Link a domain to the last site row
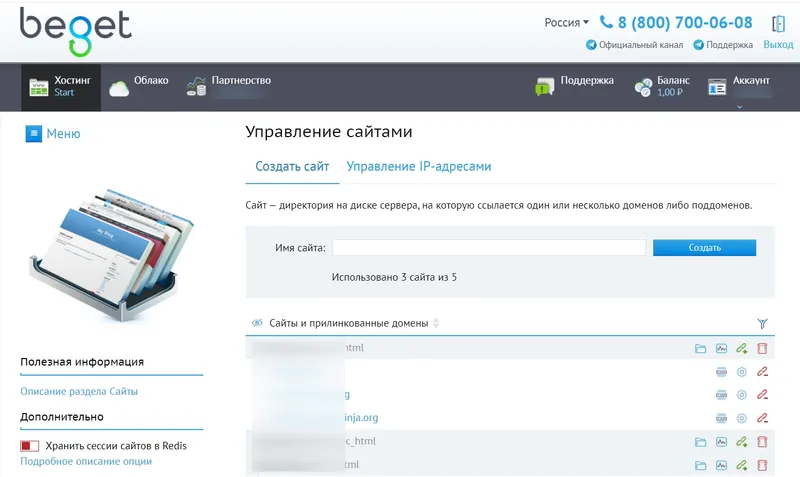800x477 pixels. click(741, 465)
